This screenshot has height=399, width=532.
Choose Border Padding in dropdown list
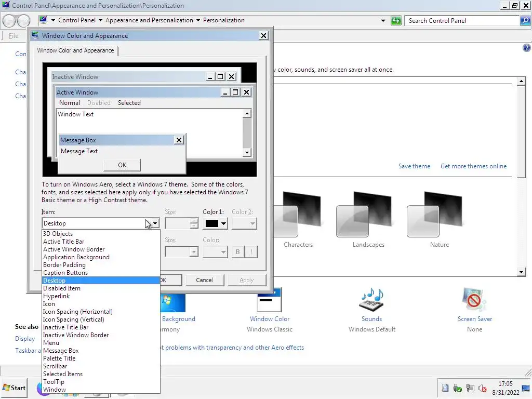101,265
